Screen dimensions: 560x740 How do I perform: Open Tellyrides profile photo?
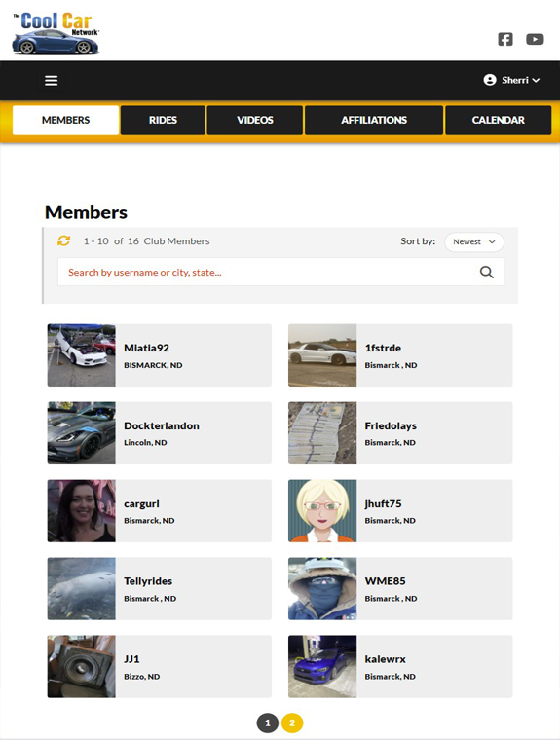tap(81, 588)
